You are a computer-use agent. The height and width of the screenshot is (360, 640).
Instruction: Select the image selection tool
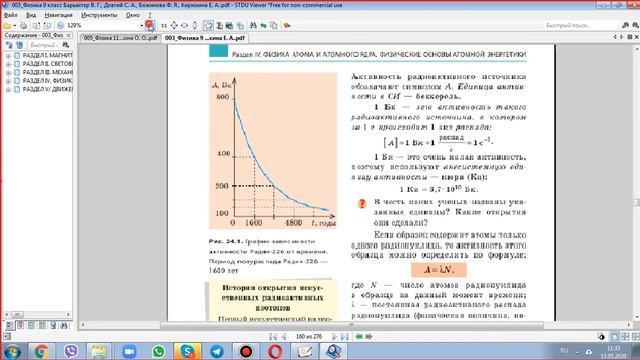(229, 26)
